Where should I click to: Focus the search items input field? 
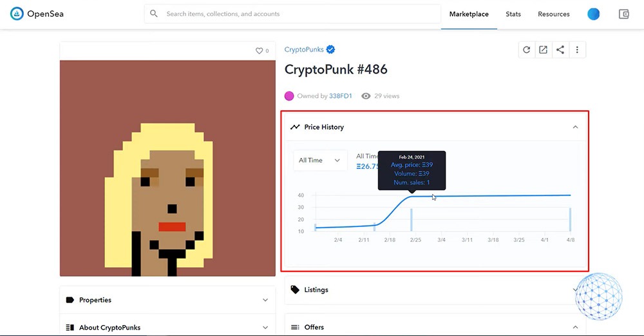coord(292,14)
